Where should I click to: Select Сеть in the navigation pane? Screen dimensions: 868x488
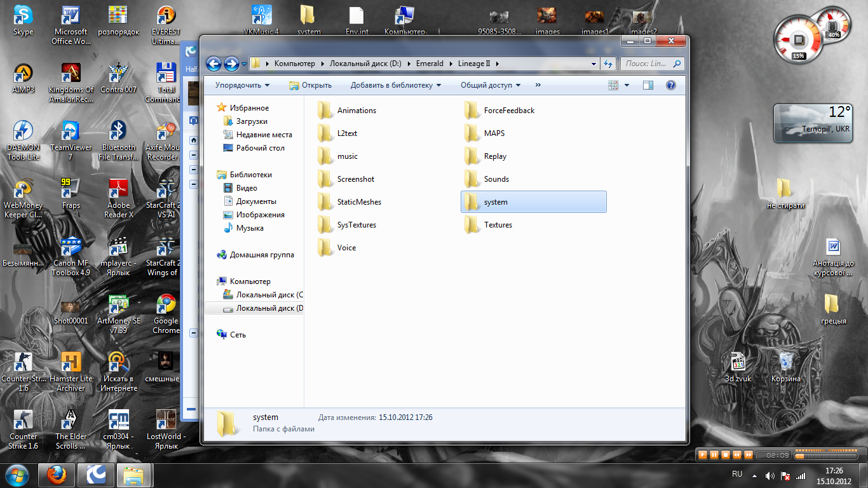coord(231,335)
